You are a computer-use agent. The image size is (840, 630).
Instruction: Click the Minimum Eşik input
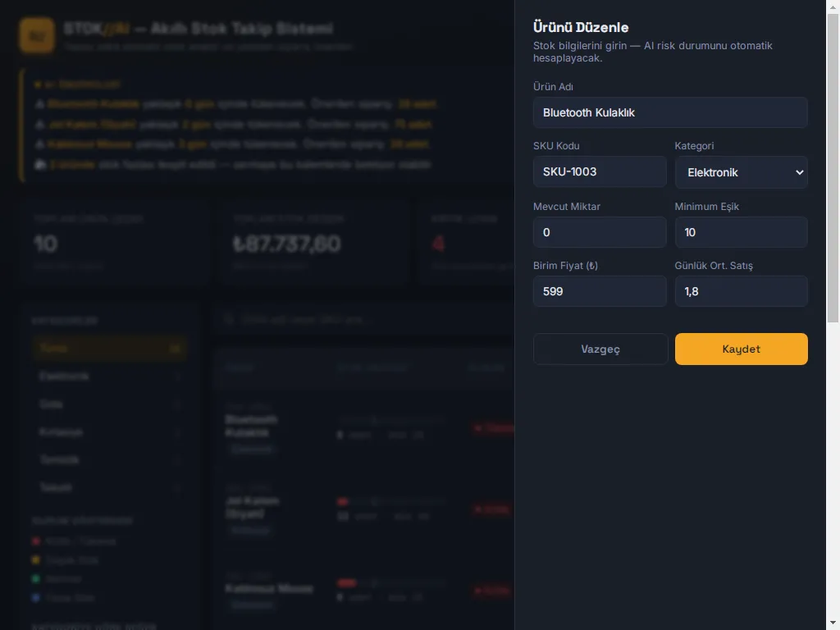coord(741,232)
